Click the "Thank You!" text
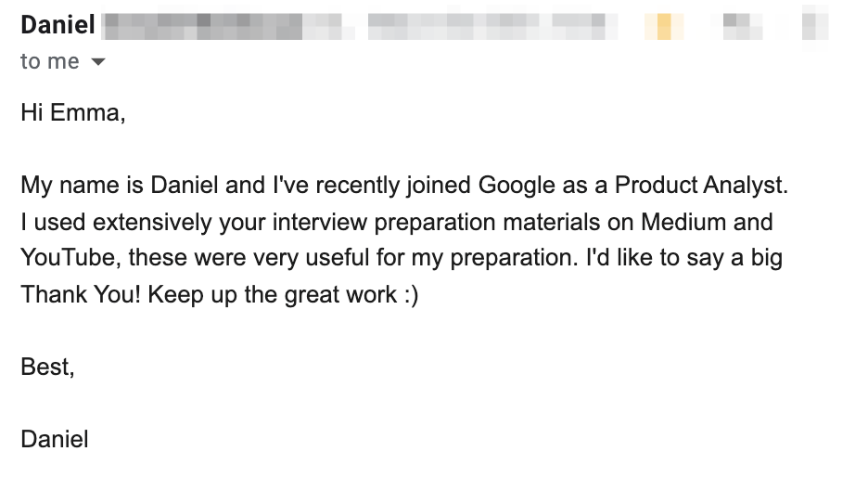868x477 pixels. point(80,295)
